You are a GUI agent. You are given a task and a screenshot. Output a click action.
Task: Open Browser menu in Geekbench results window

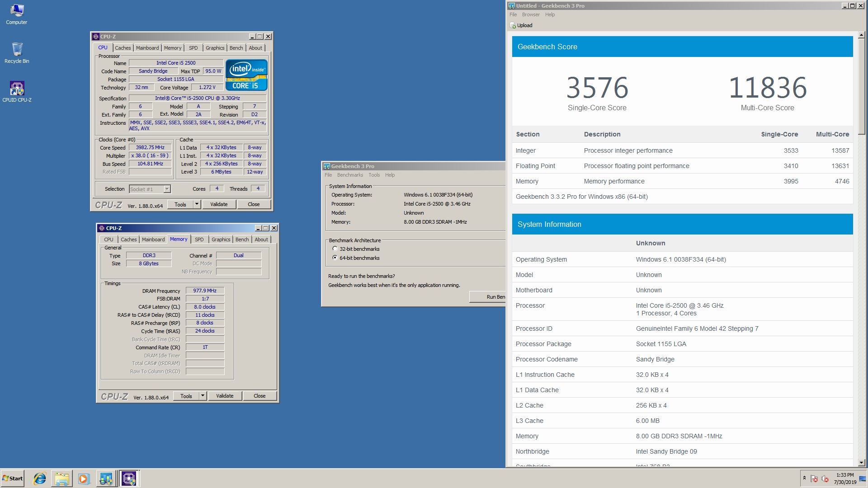[531, 14]
